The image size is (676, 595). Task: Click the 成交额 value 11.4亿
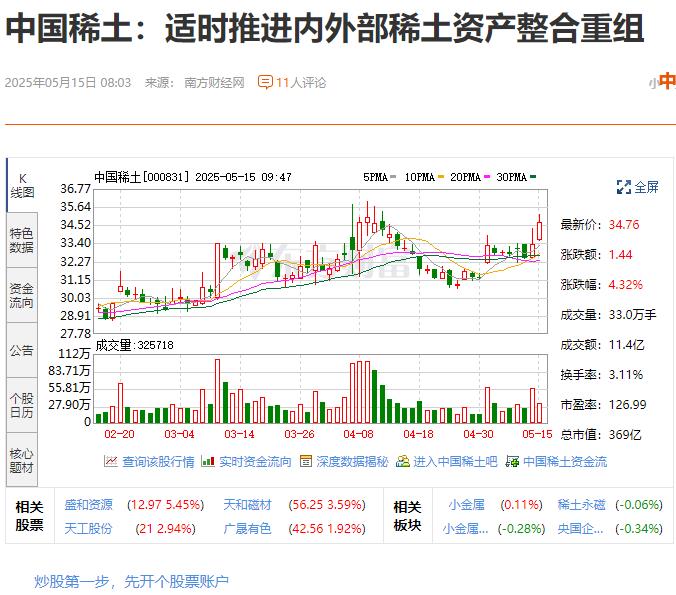(626, 344)
